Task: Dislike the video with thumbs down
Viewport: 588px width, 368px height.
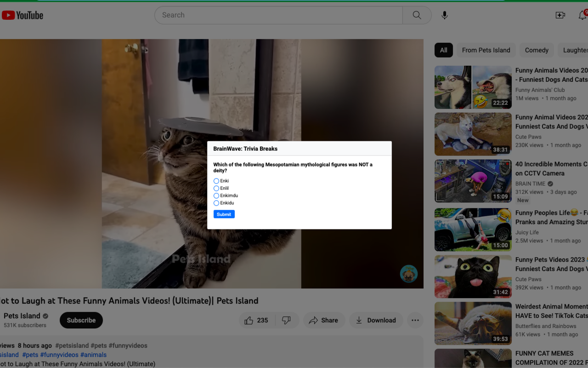Action: (286, 320)
